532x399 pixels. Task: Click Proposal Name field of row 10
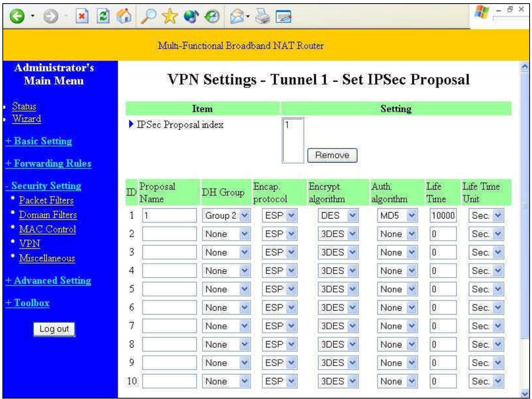click(x=169, y=382)
